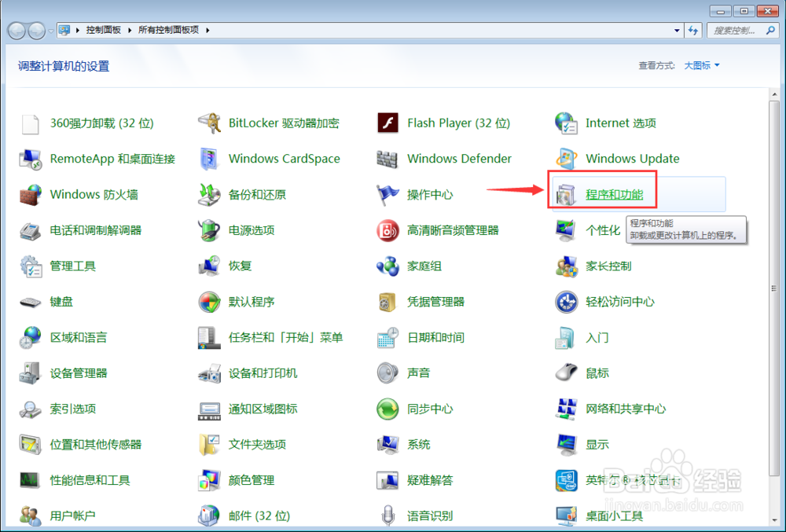Open the 家长控制 icon
The width and height of the screenshot is (786, 532).
pyautogui.click(x=567, y=266)
